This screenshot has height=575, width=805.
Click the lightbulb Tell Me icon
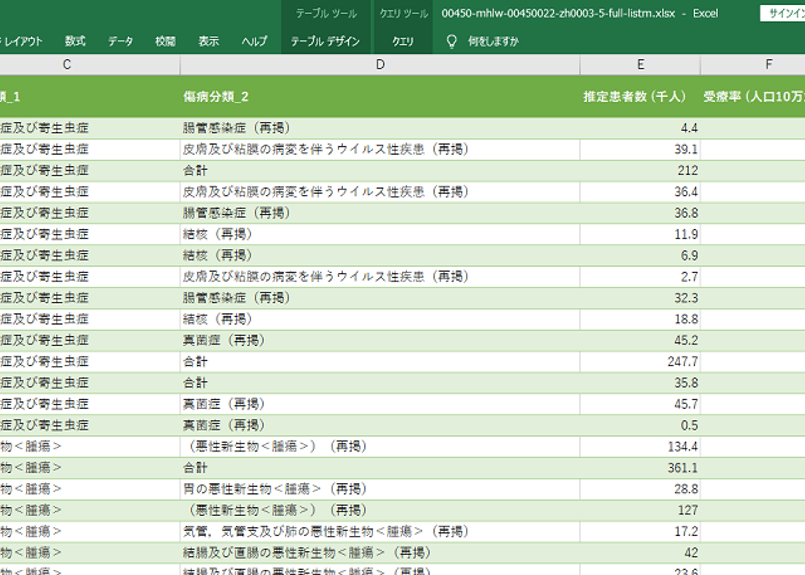(451, 42)
